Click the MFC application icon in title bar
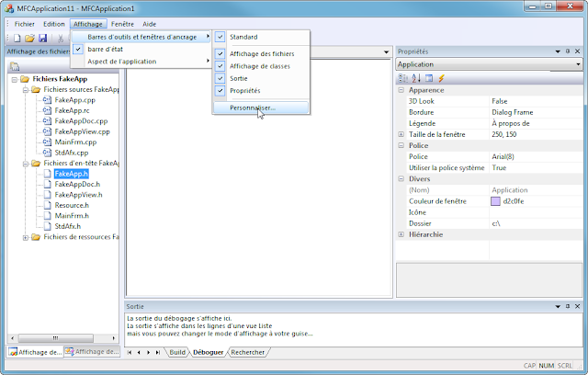Screen dimensions: 588x375 [9, 8]
